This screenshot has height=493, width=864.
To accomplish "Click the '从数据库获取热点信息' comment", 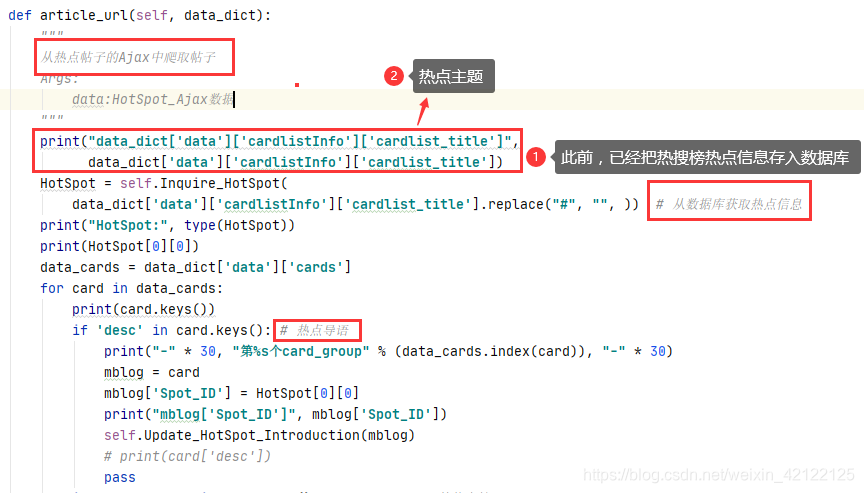I will point(729,204).
